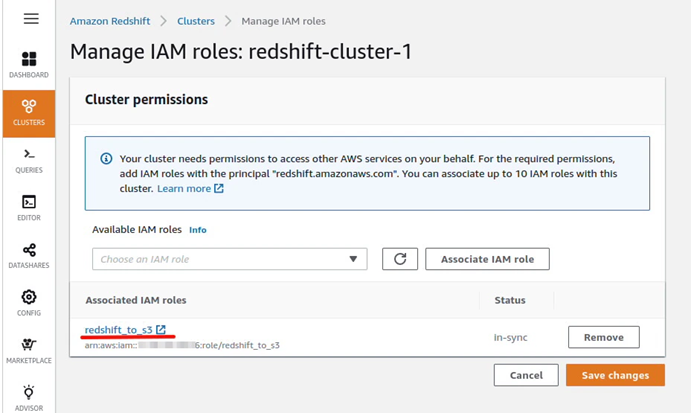The height and width of the screenshot is (413, 691).
Task: Click Associate IAM role button
Action: 487,259
